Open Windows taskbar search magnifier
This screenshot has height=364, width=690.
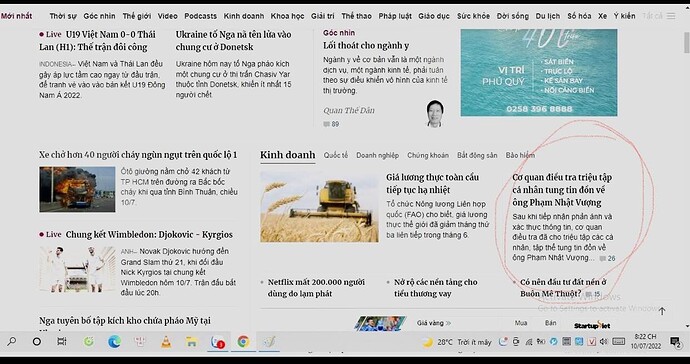[x=12, y=342]
